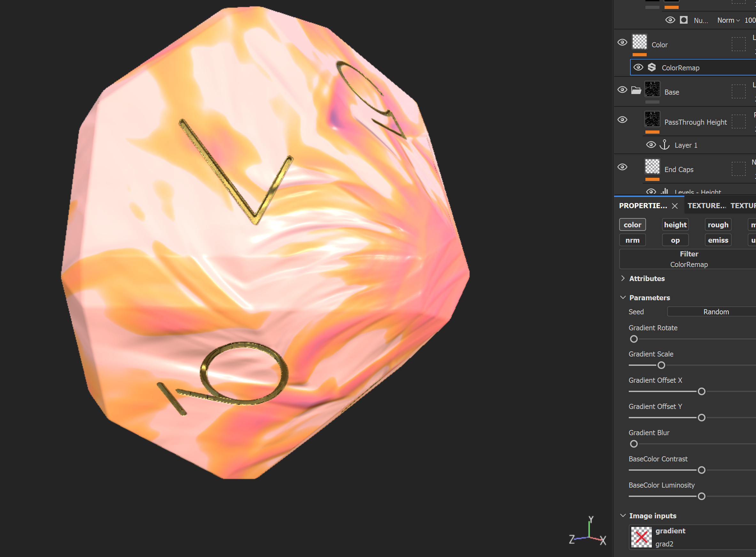
Task: Collapse the Parameters section
Action: [x=623, y=297]
